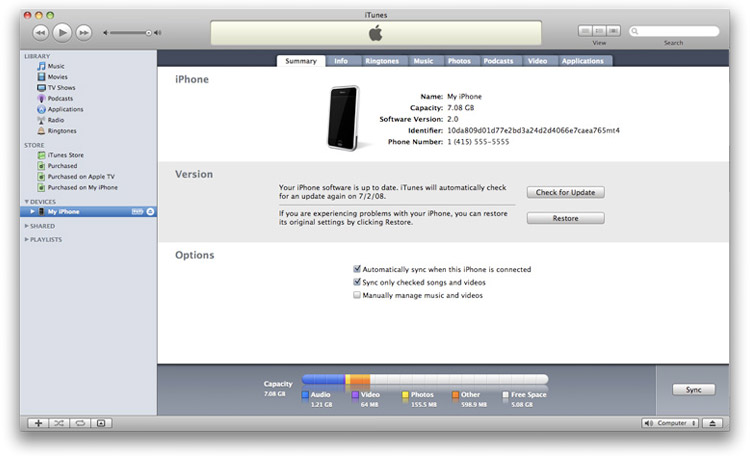Switch to the Ringtones tab
750x456 pixels.
(x=382, y=61)
